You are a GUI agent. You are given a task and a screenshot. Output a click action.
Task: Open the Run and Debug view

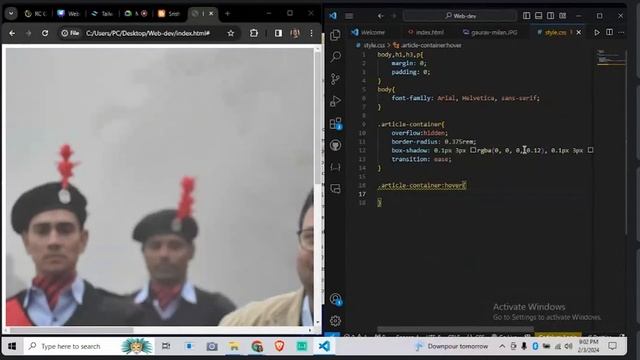coord(336,100)
